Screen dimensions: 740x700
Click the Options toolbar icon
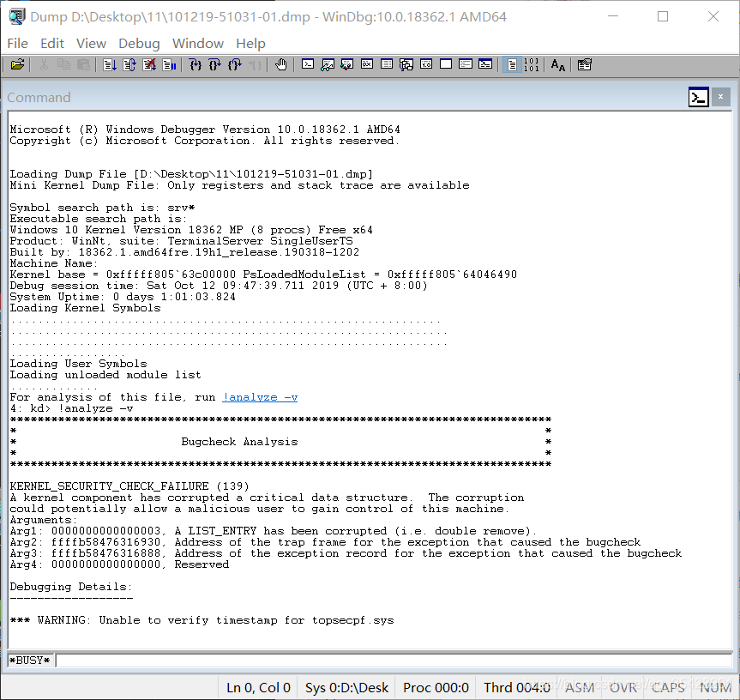tap(584, 64)
